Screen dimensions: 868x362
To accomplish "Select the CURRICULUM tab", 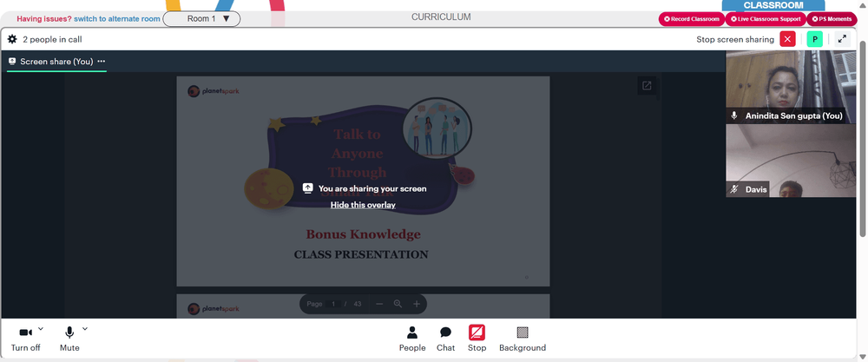I will (441, 17).
